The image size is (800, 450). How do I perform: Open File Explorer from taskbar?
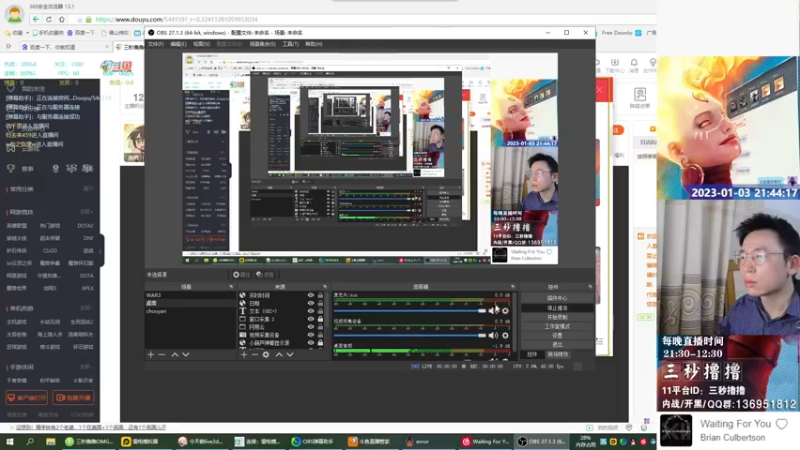point(51,442)
